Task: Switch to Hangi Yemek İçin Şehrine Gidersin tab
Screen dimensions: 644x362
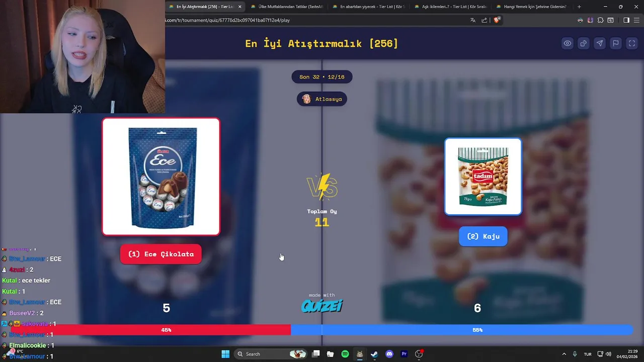Action: coord(532,7)
